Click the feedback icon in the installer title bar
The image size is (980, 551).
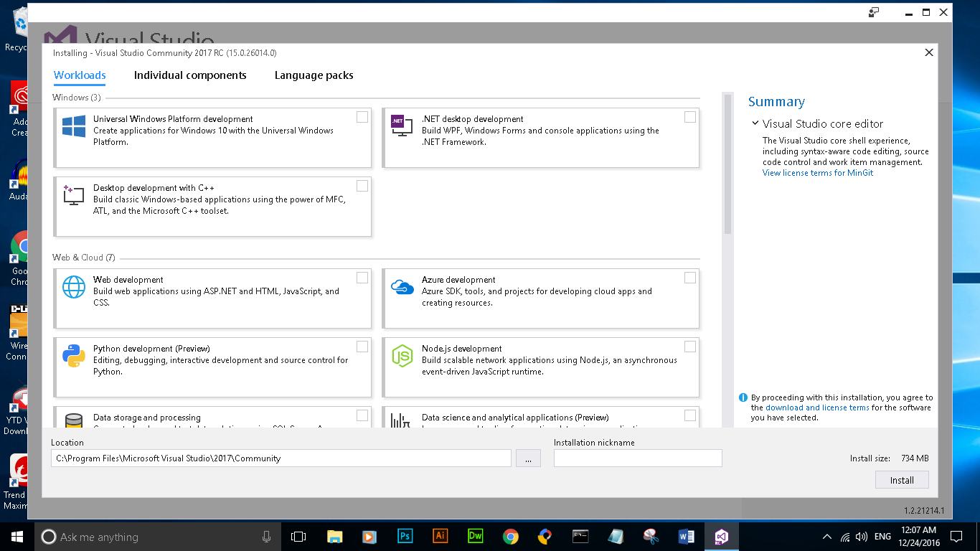tap(873, 11)
